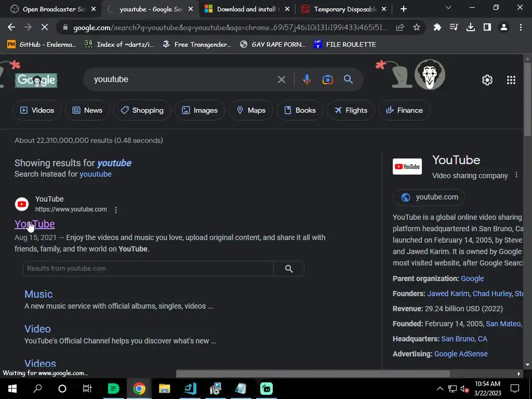The height and width of the screenshot is (399, 532).
Task: Start voice search with microphone icon
Action: click(307, 79)
